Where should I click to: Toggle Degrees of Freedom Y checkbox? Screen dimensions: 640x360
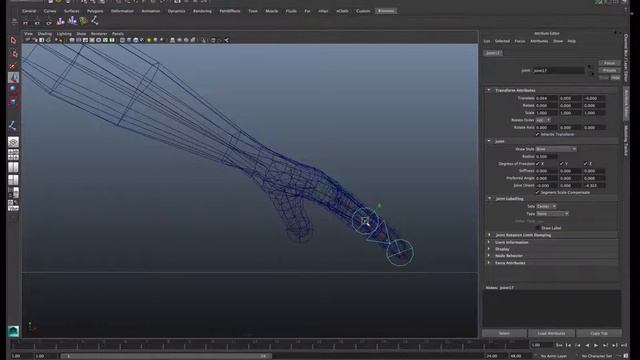click(x=562, y=164)
